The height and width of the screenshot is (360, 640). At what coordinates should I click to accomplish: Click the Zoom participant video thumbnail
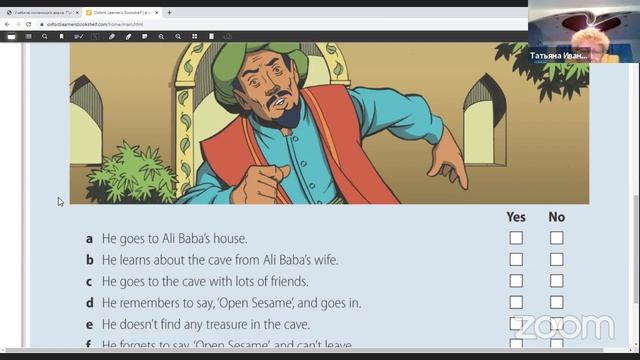[584, 31]
